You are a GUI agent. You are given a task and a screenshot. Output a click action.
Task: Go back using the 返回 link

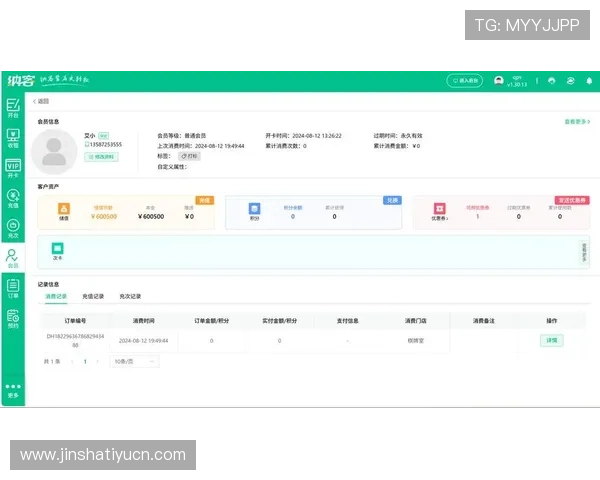41,101
